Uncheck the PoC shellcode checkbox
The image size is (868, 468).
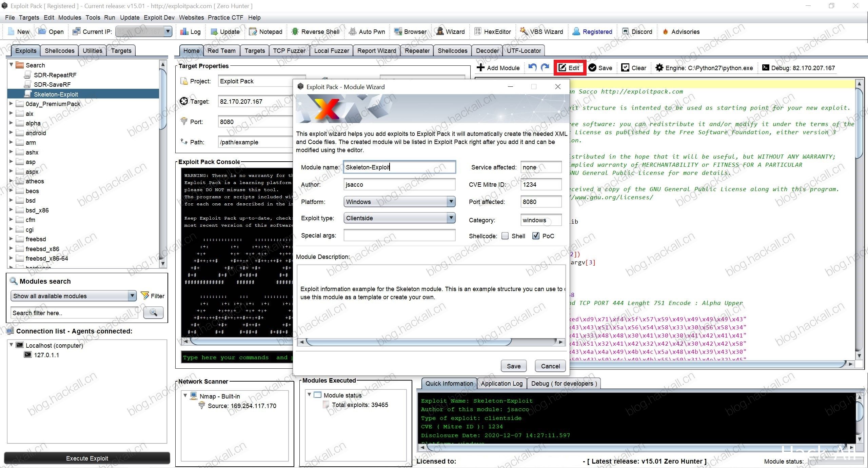pos(536,236)
